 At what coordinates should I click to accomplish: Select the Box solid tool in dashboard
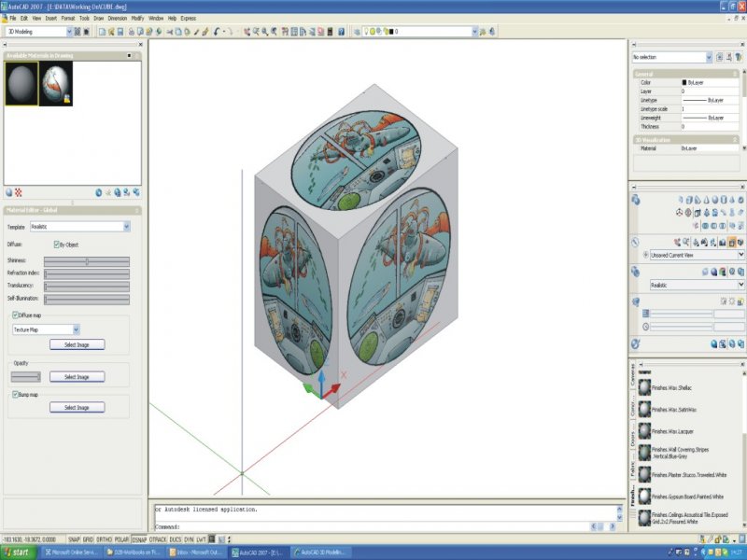(689, 200)
